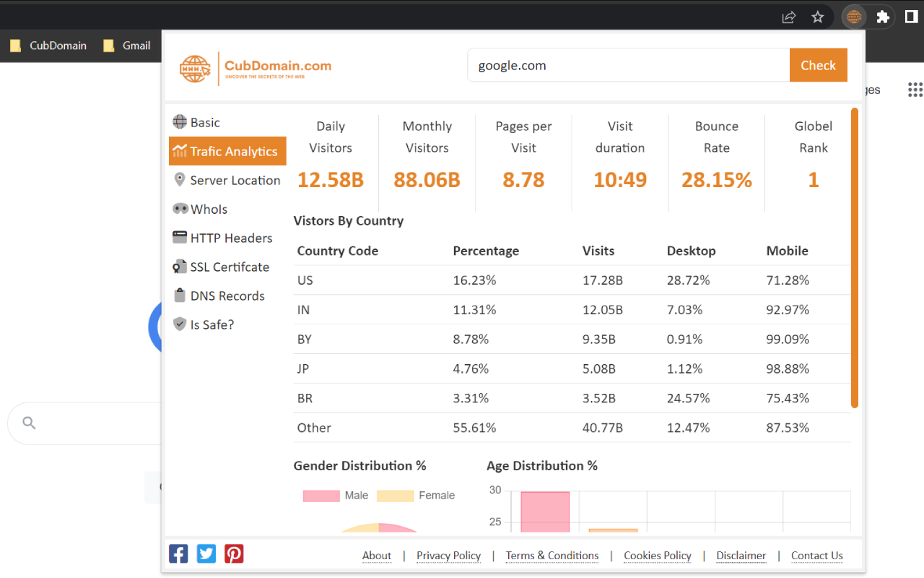This screenshot has width=924, height=578.
Task: Click the Google search magnifier icon
Action: click(29, 423)
